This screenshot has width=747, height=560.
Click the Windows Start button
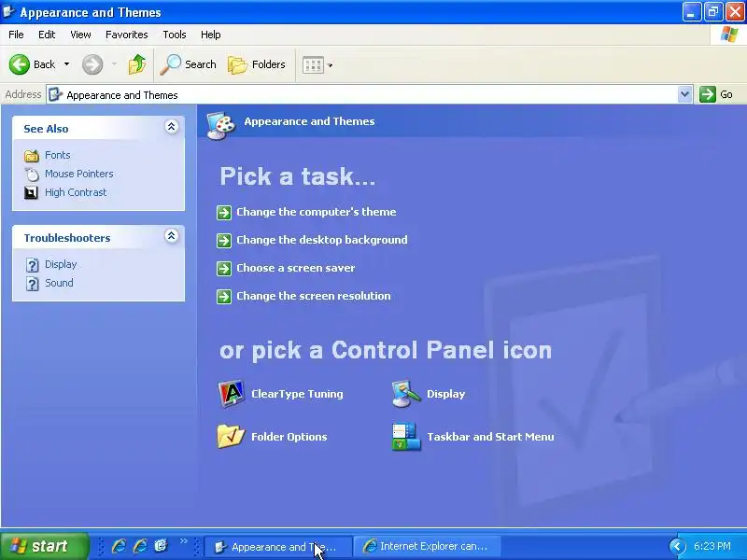(44, 546)
